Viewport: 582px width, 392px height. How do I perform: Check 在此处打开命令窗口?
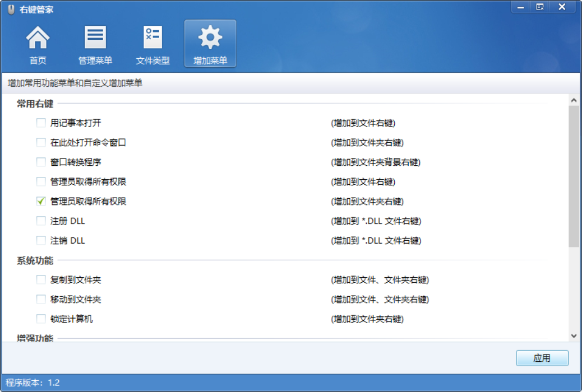39,142
